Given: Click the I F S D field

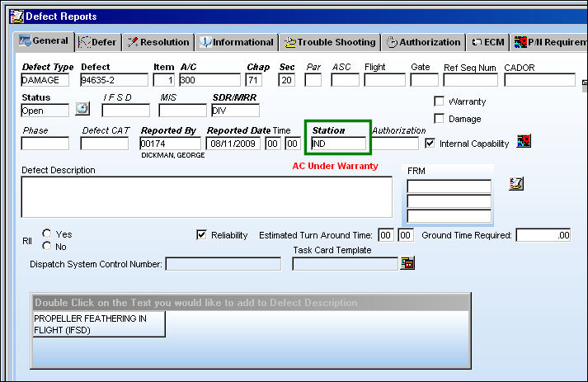Looking at the screenshot, I should [125, 111].
